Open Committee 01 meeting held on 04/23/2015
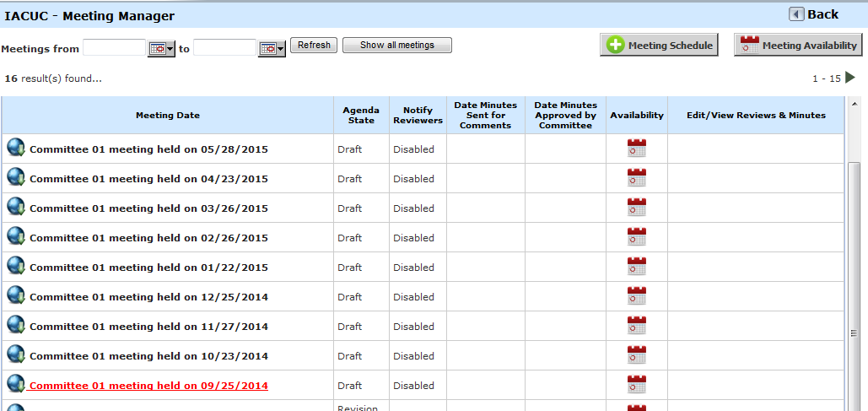Image resolution: width=868 pixels, height=411 pixels. (149, 179)
